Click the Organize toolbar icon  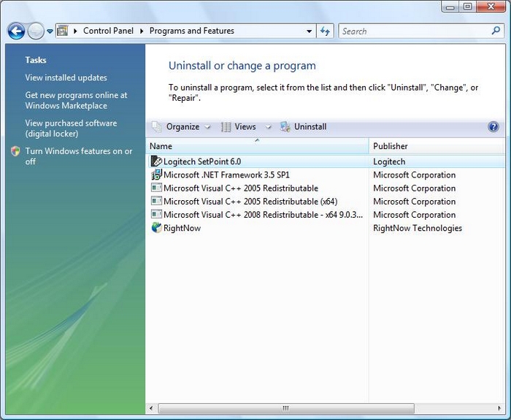coord(157,126)
